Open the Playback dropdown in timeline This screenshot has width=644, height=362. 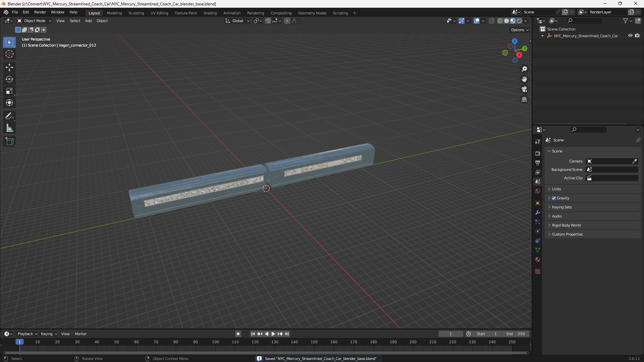pos(27,334)
